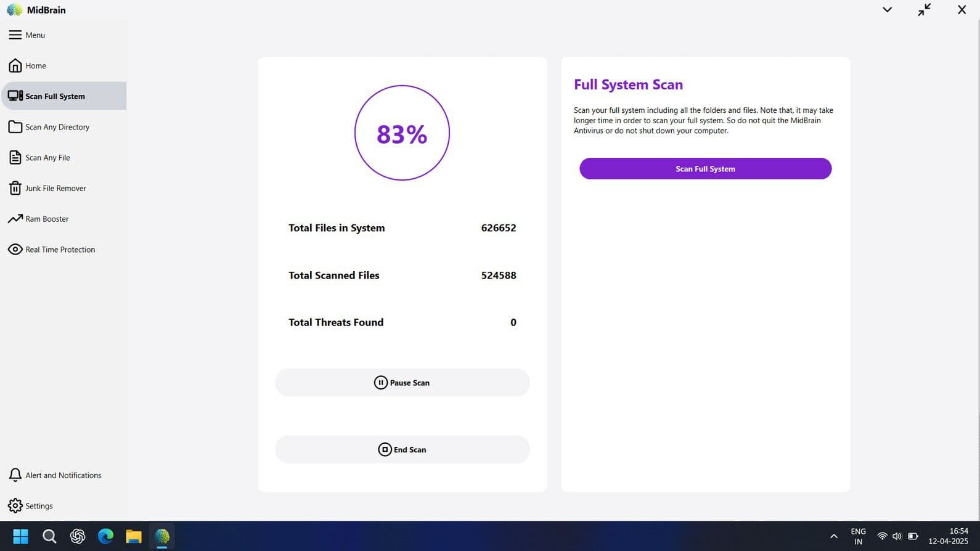The height and width of the screenshot is (551, 980).
Task: Open the hamburger Menu icon
Action: point(15,35)
